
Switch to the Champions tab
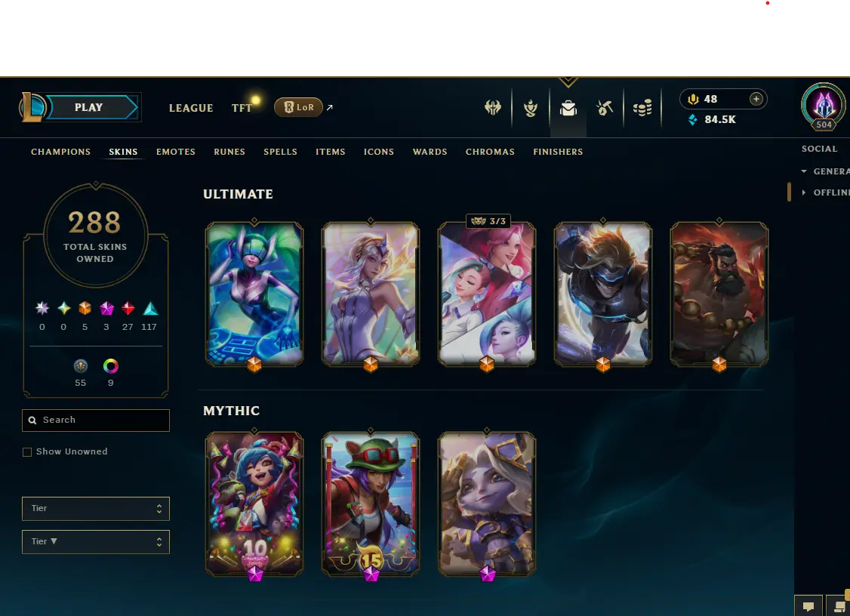pos(60,152)
